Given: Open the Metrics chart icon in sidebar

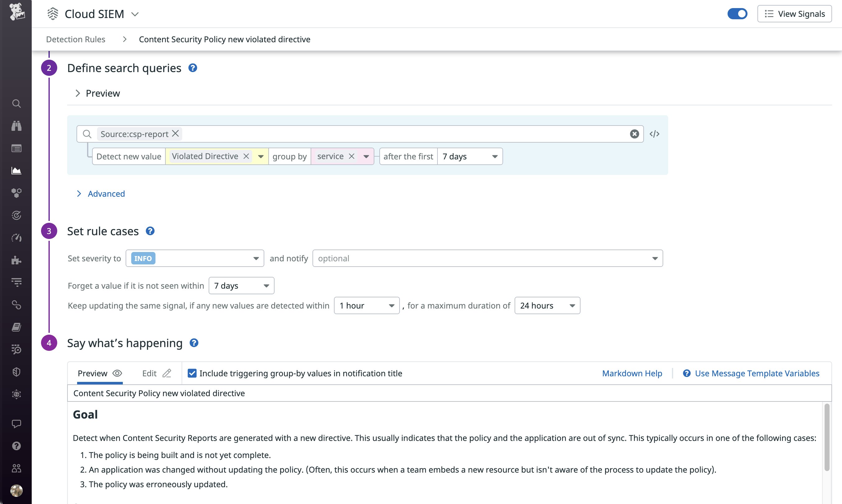Looking at the screenshot, I should tap(16, 171).
